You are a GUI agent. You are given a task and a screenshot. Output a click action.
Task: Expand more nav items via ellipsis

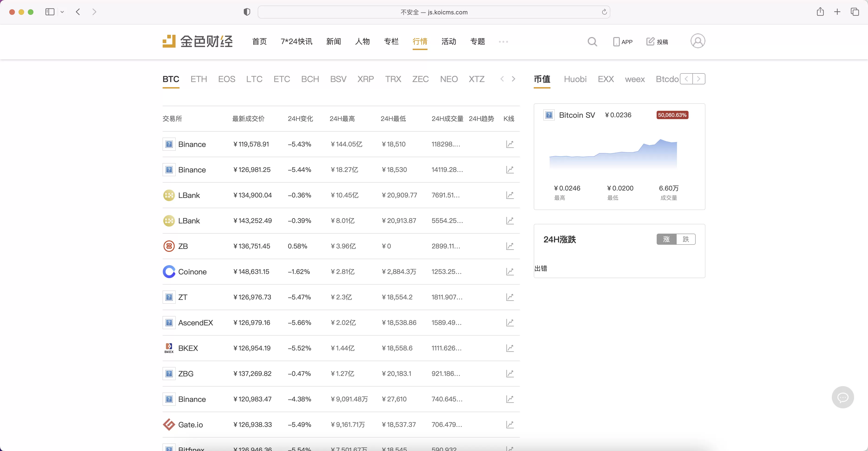click(503, 42)
